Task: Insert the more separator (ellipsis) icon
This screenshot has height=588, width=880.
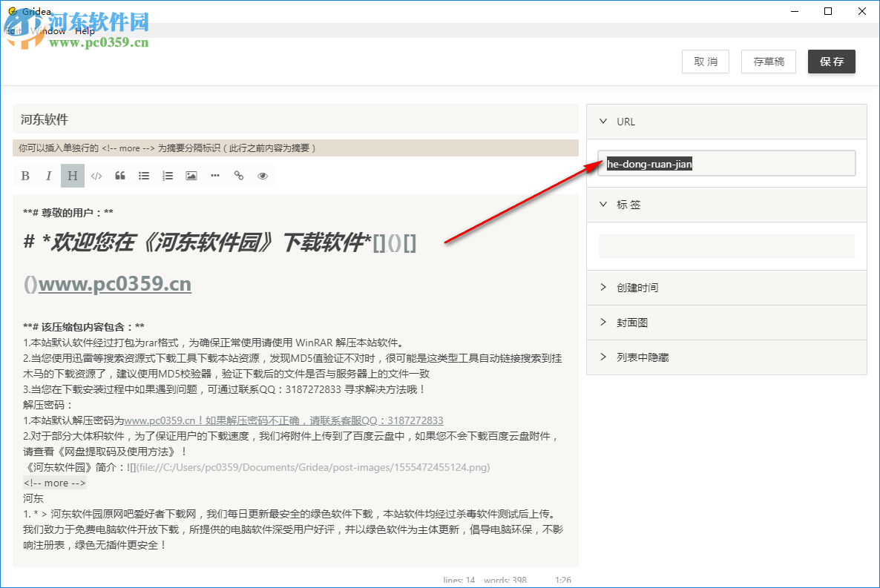Action: [x=215, y=176]
